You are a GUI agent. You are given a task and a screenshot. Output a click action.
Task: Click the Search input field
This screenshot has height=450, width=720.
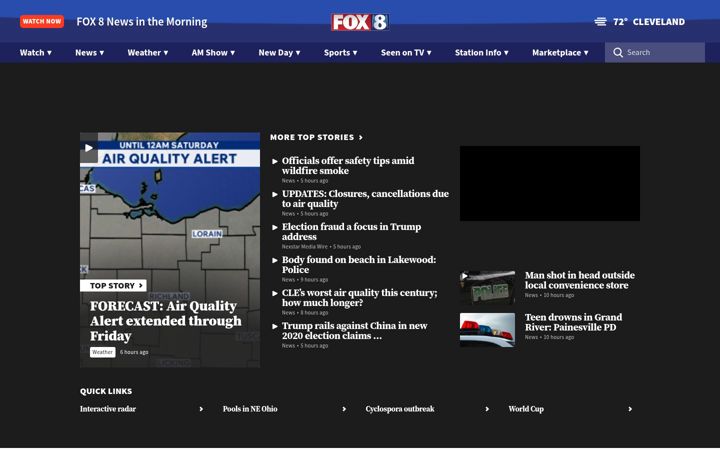click(x=655, y=52)
